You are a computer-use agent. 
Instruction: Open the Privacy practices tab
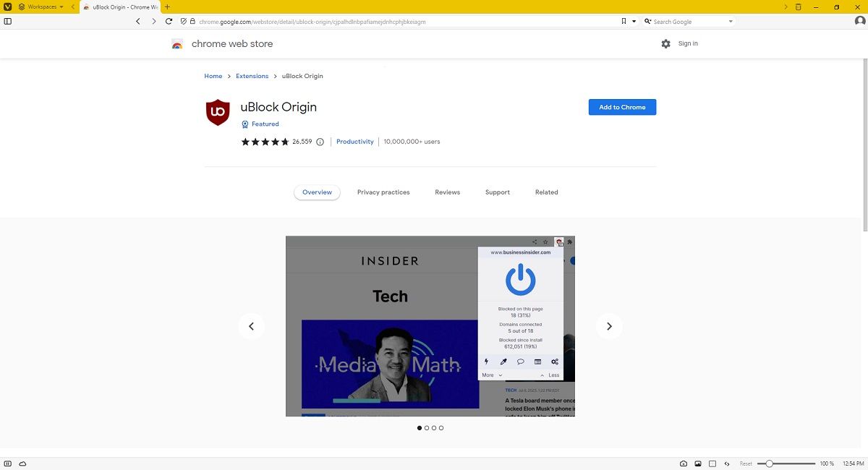(383, 192)
